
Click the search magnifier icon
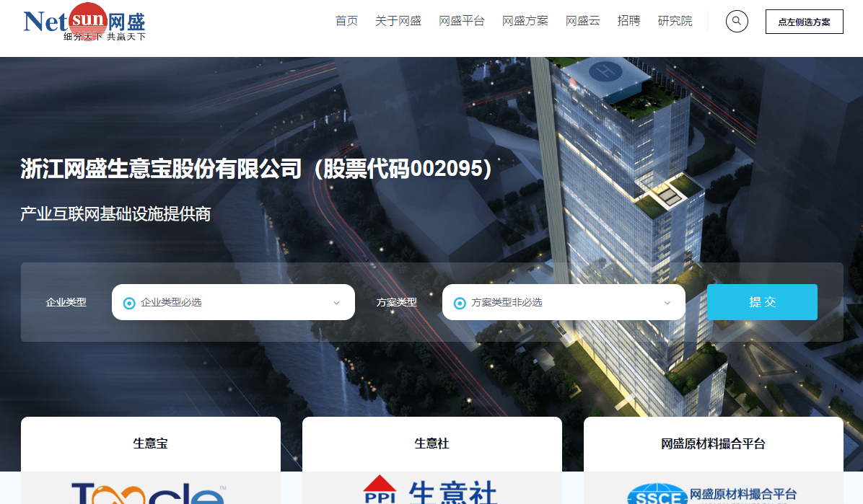click(x=736, y=21)
